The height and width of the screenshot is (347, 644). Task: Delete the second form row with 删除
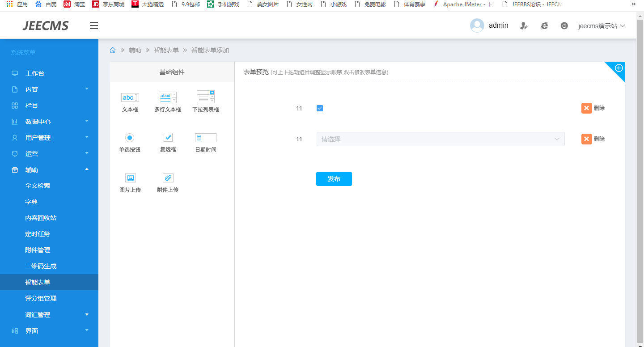593,139
